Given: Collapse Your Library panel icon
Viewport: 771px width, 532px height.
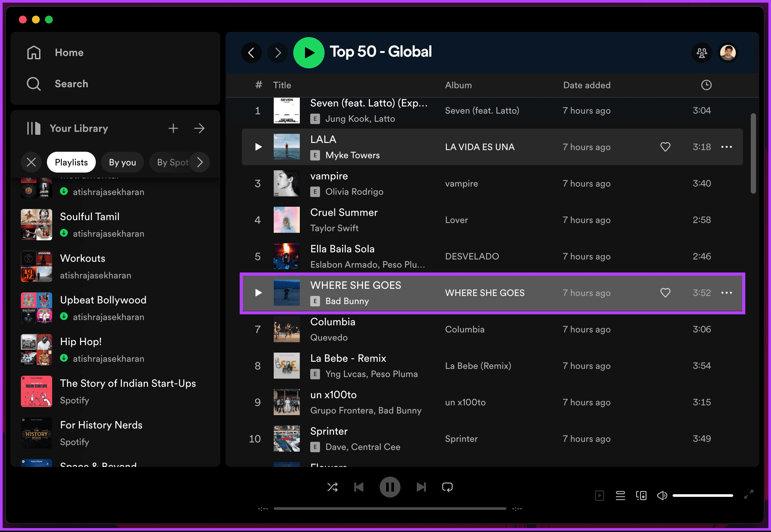Looking at the screenshot, I should click(33, 128).
